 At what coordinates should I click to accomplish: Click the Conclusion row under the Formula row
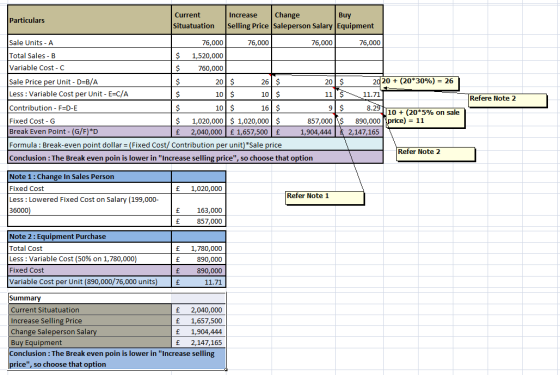[195, 158]
